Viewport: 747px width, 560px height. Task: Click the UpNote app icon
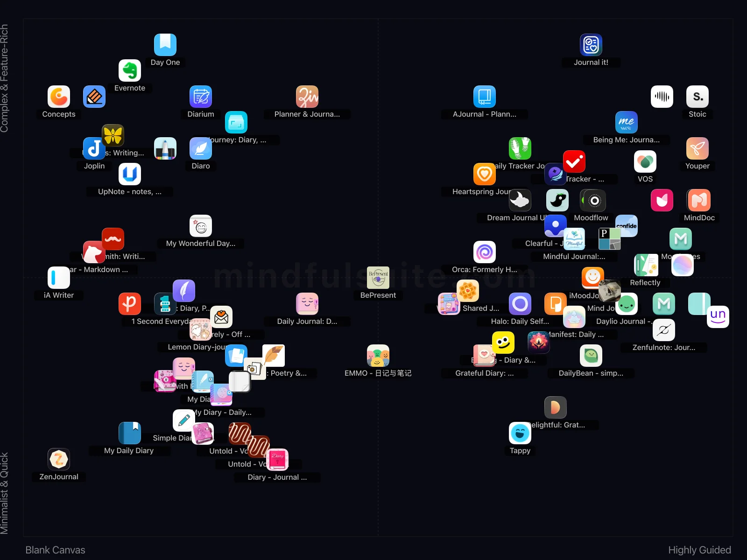(130, 174)
